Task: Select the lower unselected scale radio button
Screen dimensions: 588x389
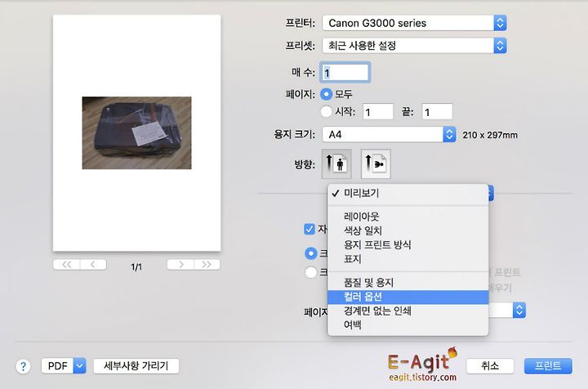Action: [311, 272]
